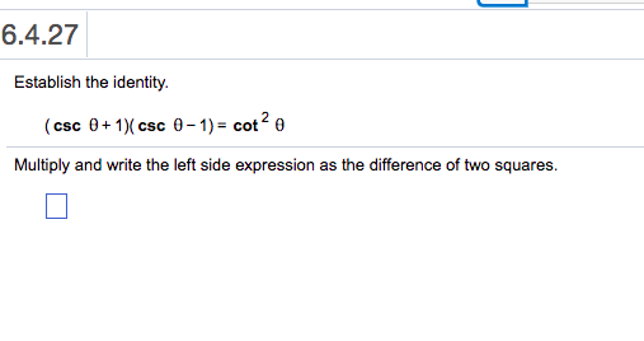
Task: Click the Establish the identity instruction text
Action: pos(91,82)
